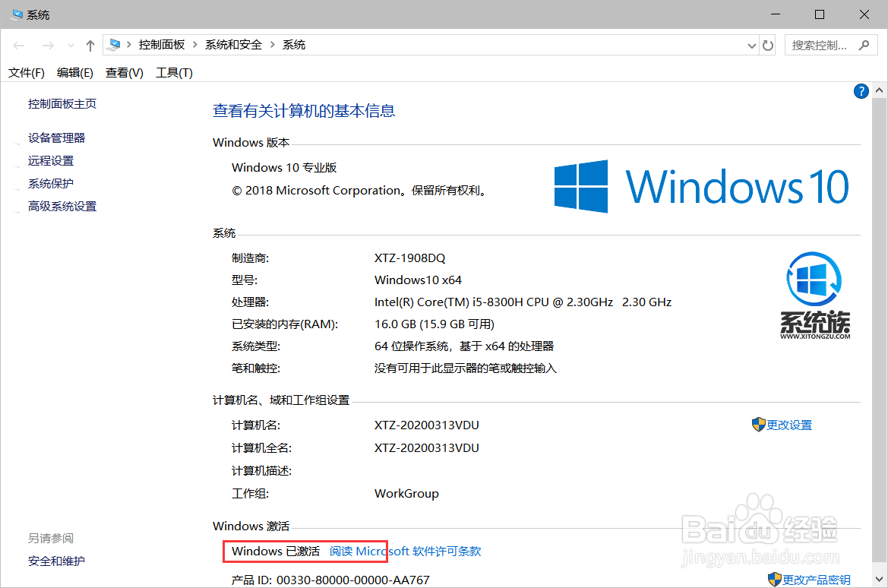
Task: Open the 编辑(E) menu
Action: (74, 72)
